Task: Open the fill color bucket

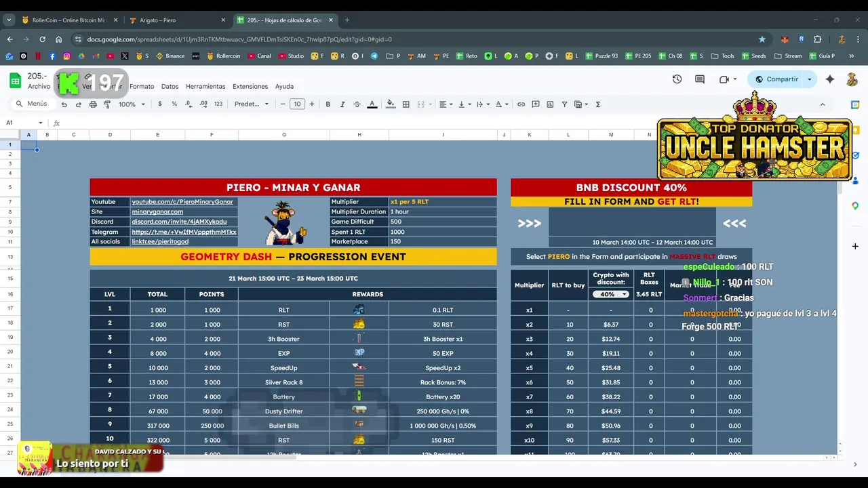Action: pyautogui.click(x=390, y=104)
